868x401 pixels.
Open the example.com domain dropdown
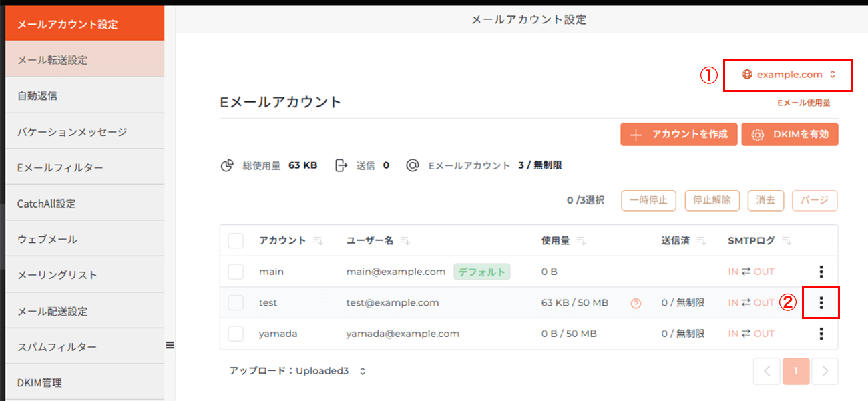click(788, 75)
